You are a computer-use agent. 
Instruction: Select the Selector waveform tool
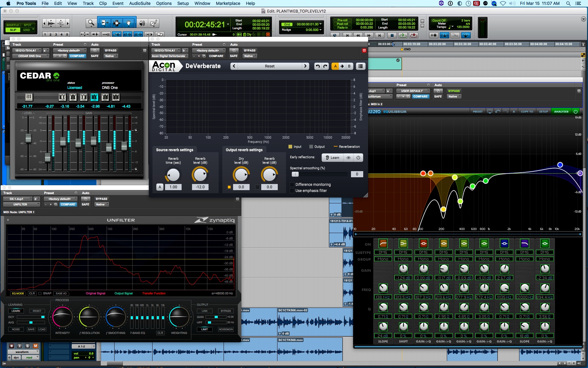tap(116, 23)
